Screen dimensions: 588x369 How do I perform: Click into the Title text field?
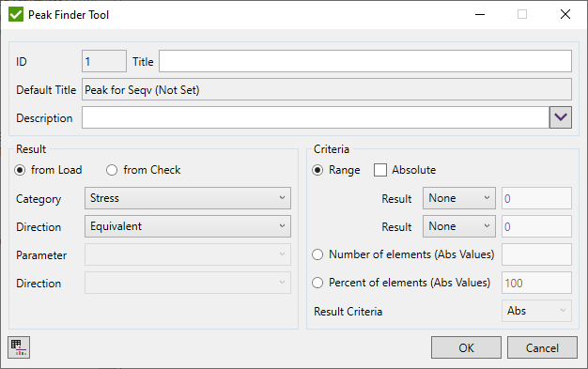click(365, 61)
